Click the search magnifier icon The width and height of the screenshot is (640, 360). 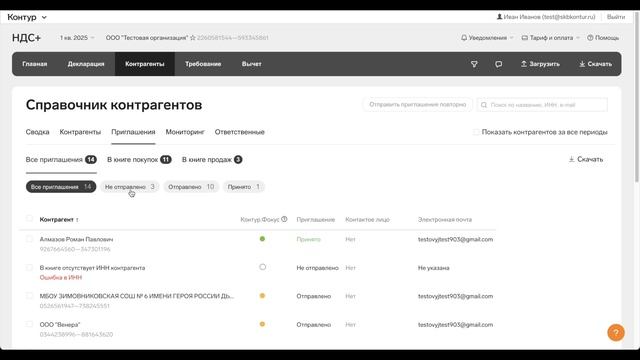484,105
